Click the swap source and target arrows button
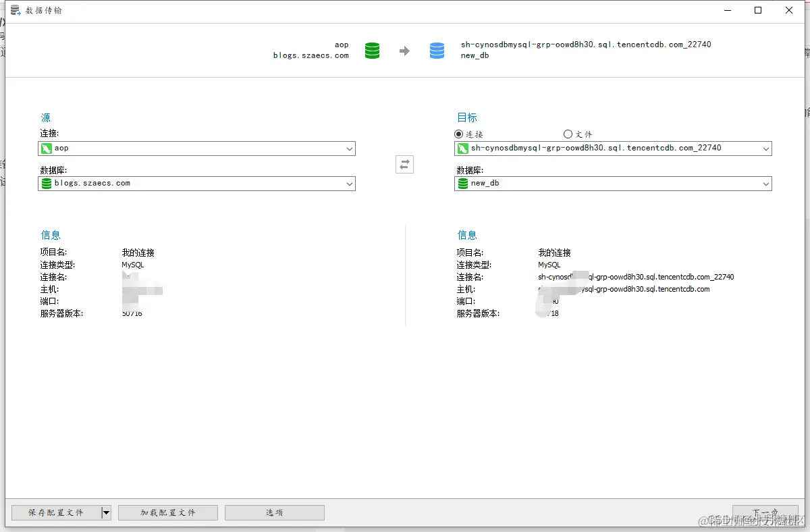 click(x=404, y=164)
